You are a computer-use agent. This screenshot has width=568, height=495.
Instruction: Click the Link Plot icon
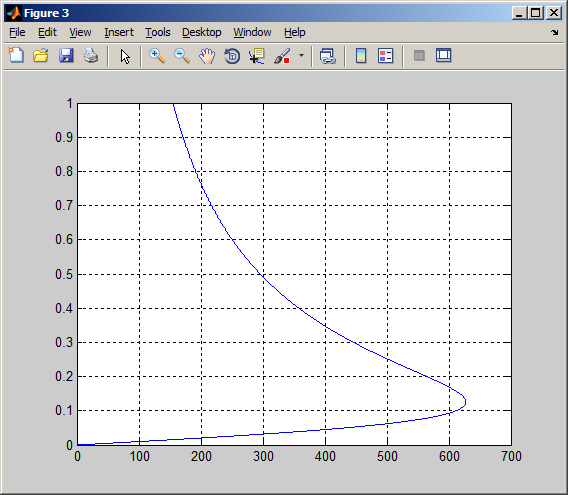click(328, 56)
